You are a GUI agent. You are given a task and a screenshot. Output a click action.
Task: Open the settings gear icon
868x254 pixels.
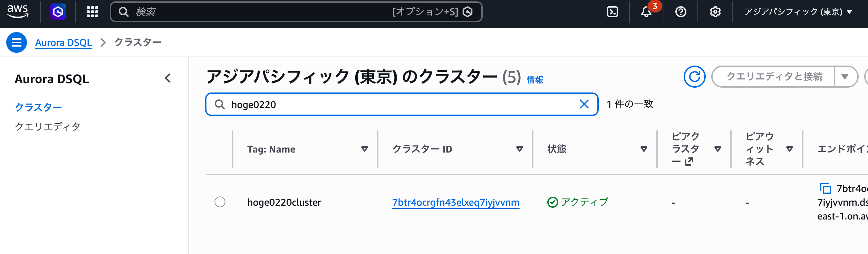tap(715, 12)
